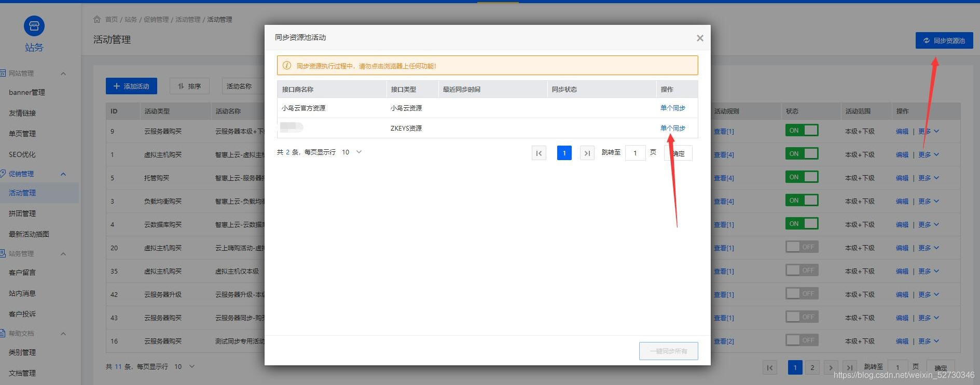
Task: Toggle the OFF switch for activity ID 43
Action: point(802,317)
